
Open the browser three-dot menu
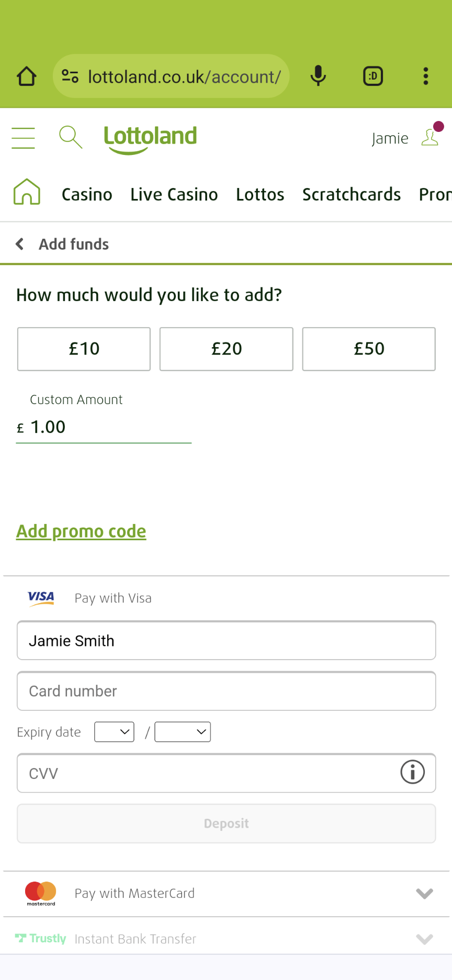(x=426, y=76)
